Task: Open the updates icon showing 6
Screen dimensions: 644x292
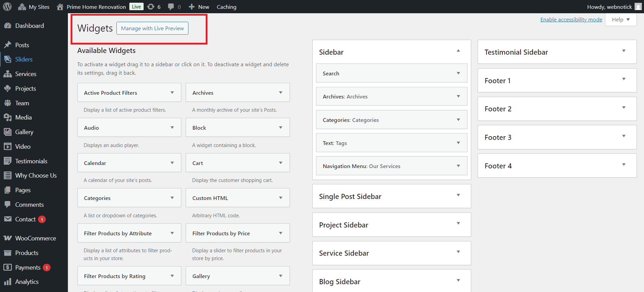Action: pyautogui.click(x=151, y=7)
